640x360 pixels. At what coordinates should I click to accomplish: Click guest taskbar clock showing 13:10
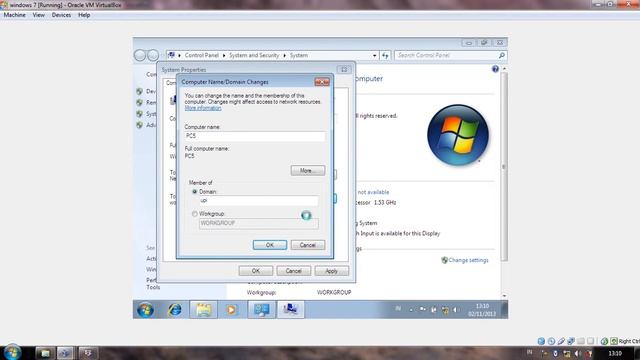click(x=482, y=310)
